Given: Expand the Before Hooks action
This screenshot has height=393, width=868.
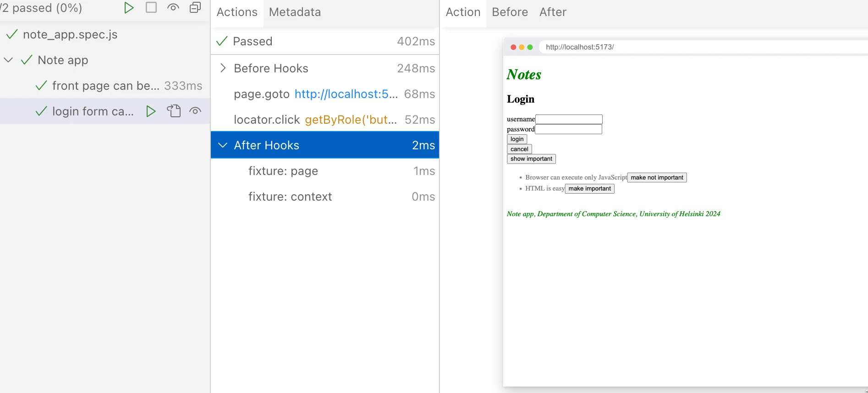Looking at the screenshot, I should 223,68.
